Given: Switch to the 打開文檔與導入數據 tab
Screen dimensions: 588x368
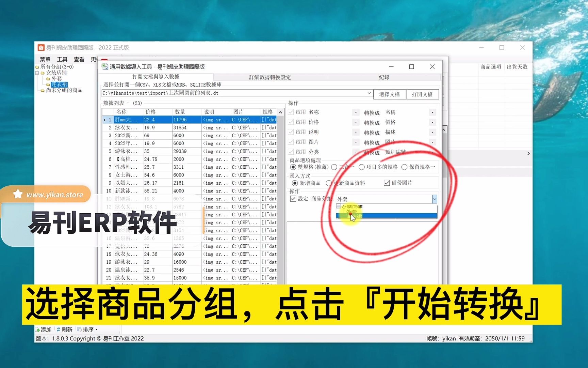Looking at the screenshot, I should pos(156,77).
